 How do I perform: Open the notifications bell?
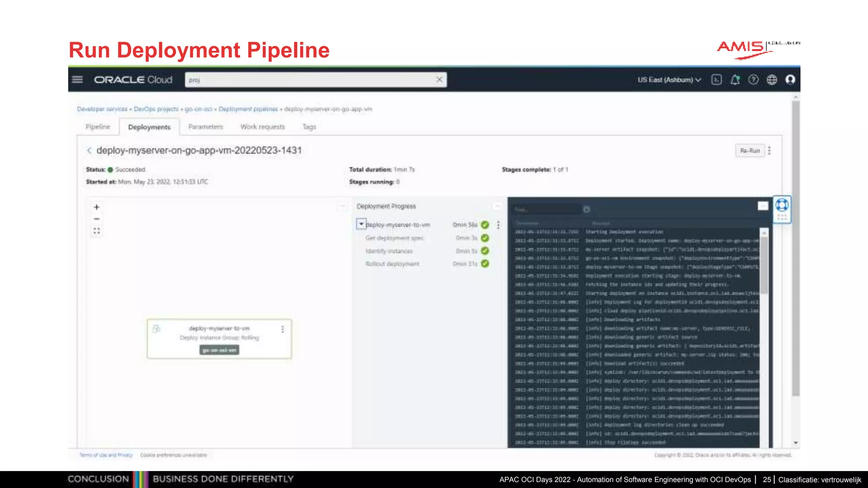tap(735, 80)
